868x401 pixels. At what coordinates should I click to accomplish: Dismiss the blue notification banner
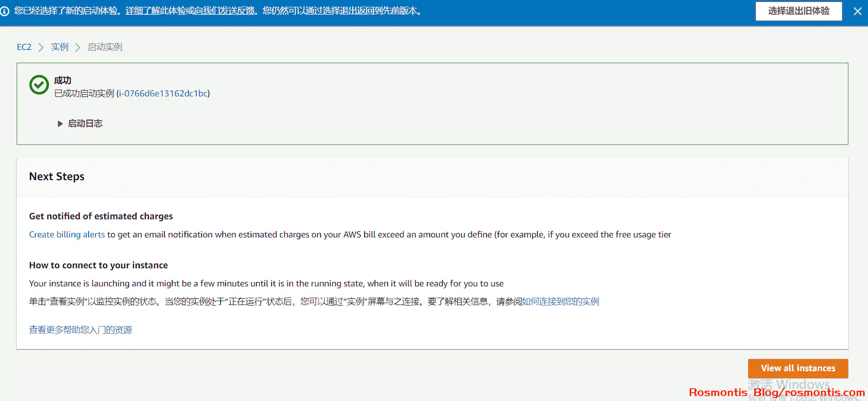tap(857, 11)
